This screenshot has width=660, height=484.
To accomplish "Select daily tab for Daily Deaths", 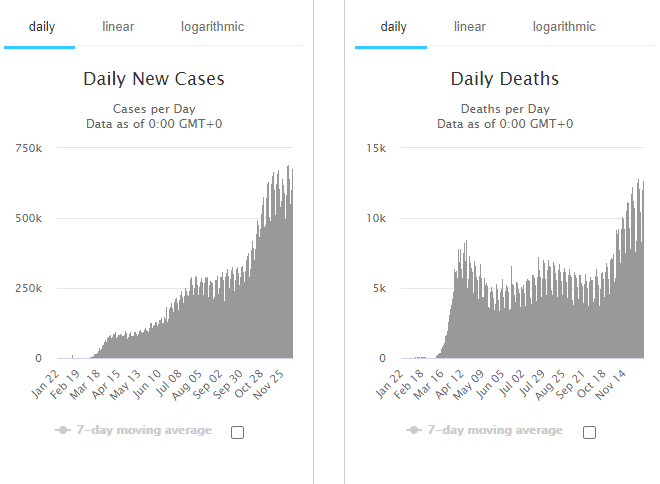I will [x=393, y=27].
